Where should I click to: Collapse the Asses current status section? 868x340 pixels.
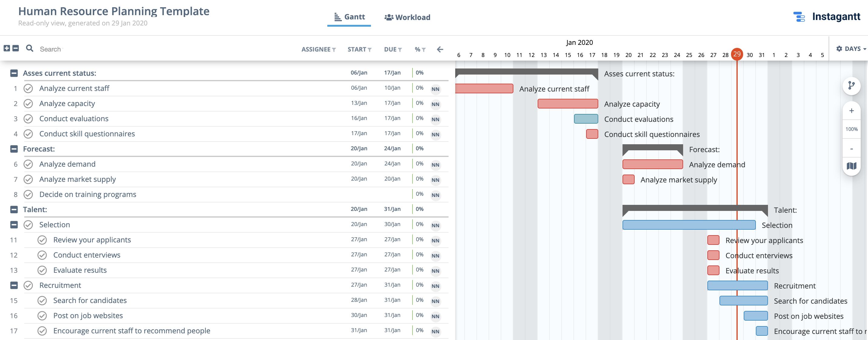(13, 72)
